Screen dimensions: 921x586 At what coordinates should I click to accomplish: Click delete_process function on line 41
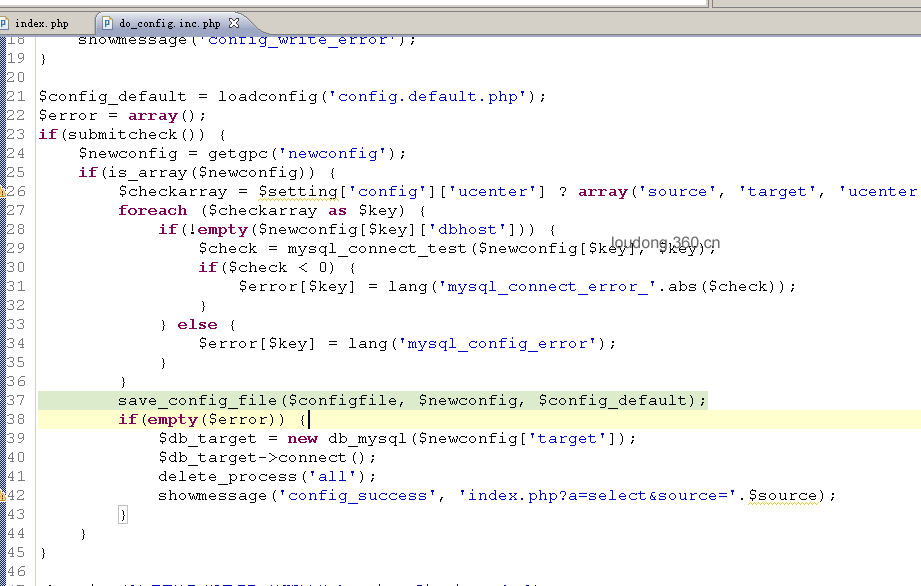coord(227,477)
